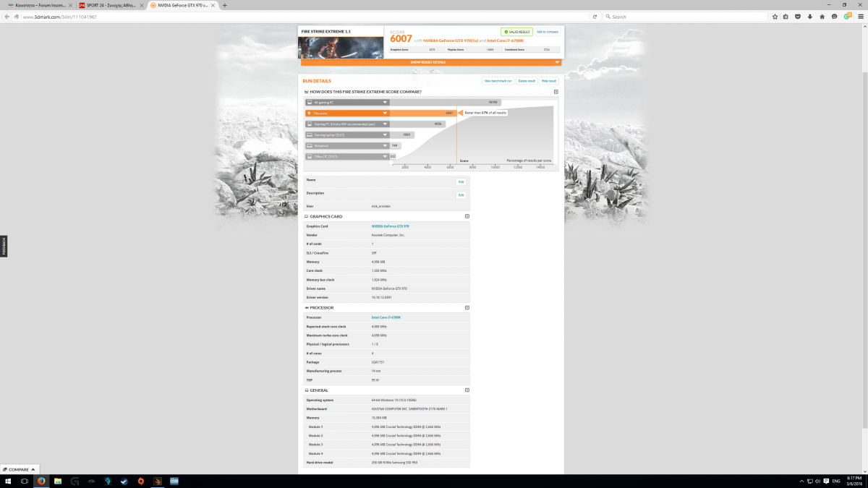Open the Windows Start menu
Viewport: 868px width, 488px height.
[8, 481]
